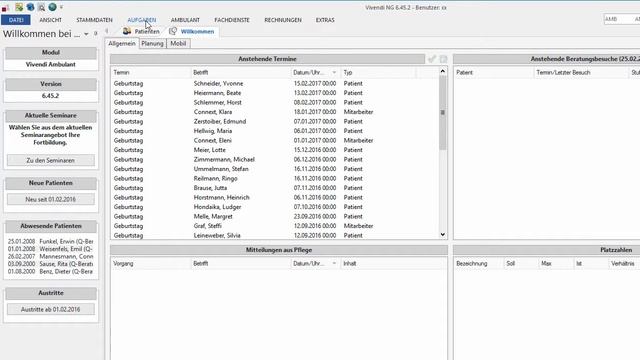This screenshot has height=360, width=640.
Task: Click the Anstehende Termine scrollbar thumb
Action: click(x=442, y=112)
